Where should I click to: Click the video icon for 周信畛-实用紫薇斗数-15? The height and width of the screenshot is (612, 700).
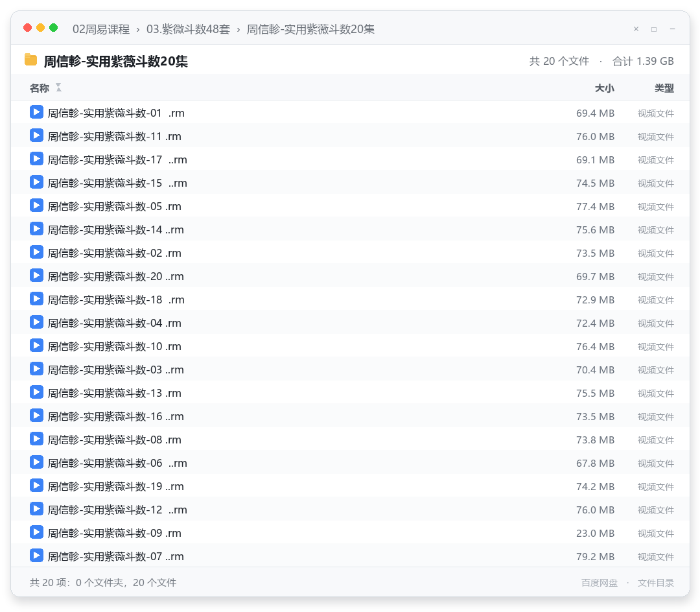point(36,182)
